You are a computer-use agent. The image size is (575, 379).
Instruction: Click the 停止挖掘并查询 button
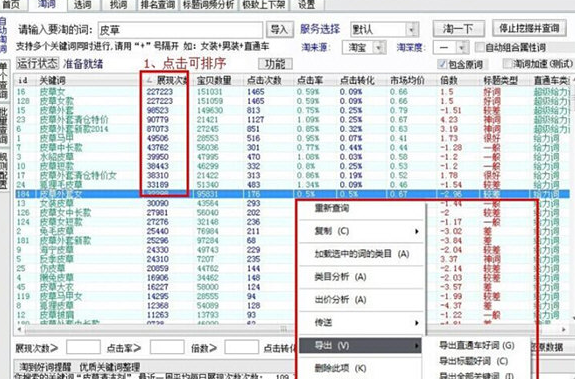coord(529,28)
